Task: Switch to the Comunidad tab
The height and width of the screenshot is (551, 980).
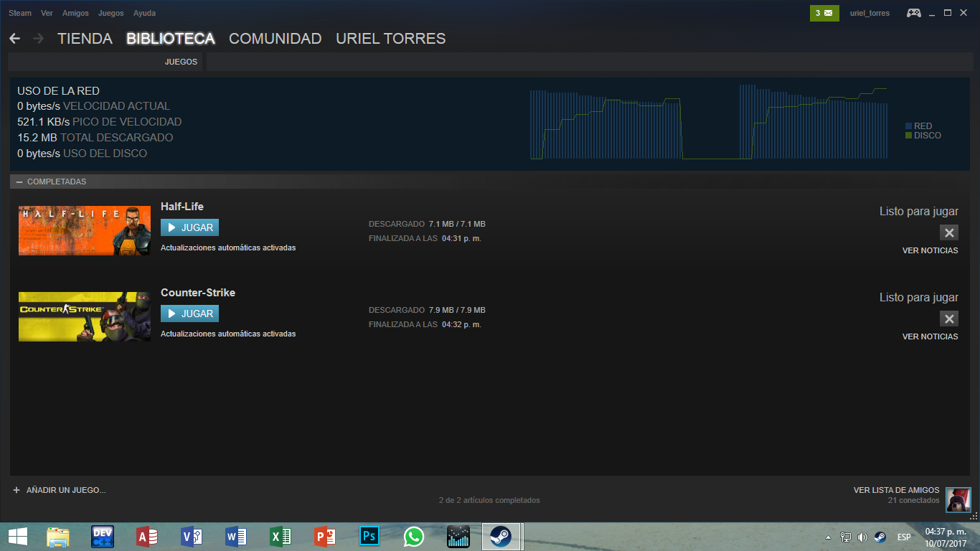Action: (x=275, y=39)
